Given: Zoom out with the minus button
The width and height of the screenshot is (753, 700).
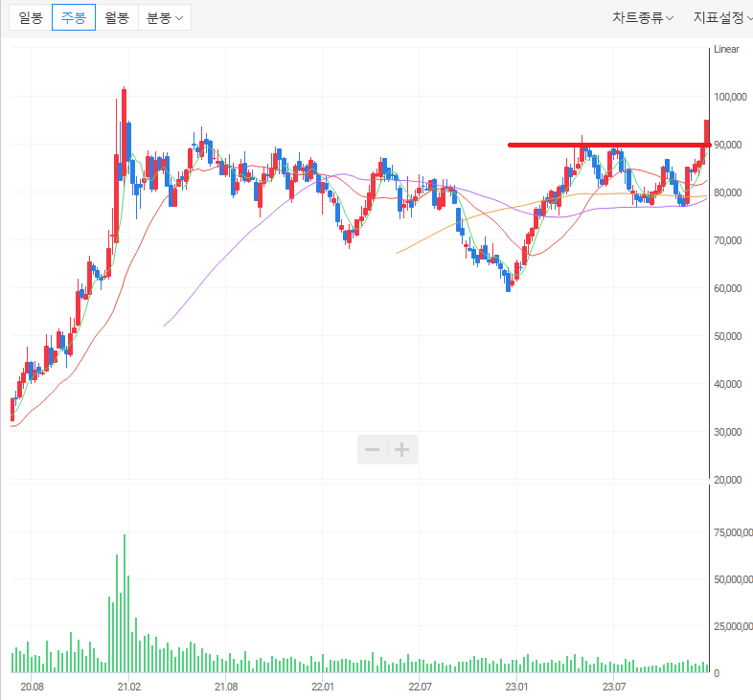Looking at the screenshot, I should tap(372, 450).
